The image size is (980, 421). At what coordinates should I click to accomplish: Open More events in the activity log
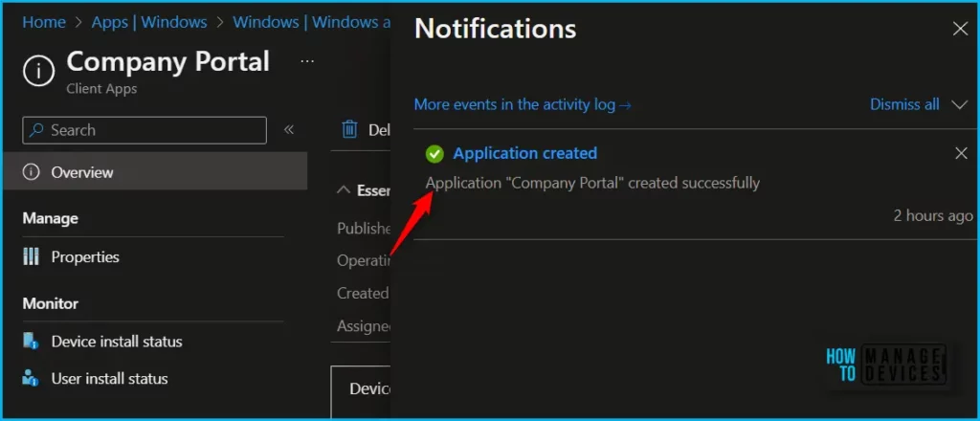523,104
